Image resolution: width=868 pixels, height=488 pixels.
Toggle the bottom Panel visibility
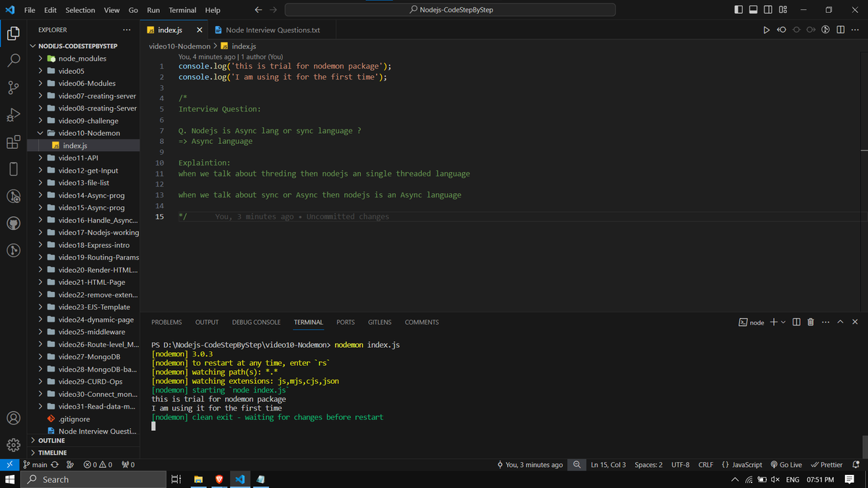(x=753, y=10)
